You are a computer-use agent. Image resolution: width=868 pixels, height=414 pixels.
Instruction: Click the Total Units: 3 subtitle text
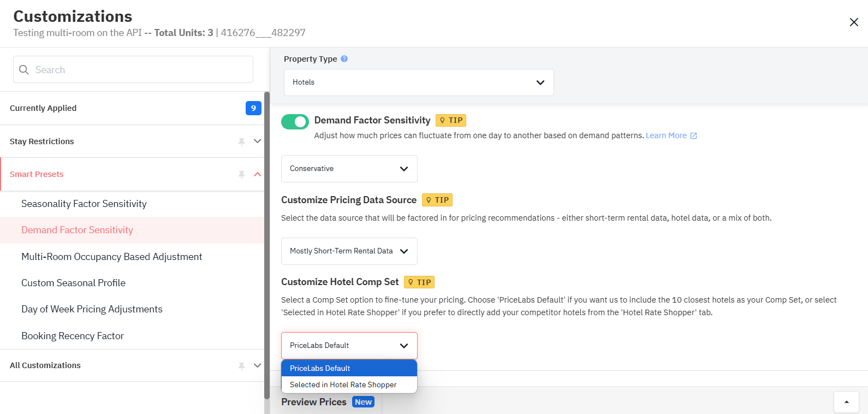tap(184, 33)
